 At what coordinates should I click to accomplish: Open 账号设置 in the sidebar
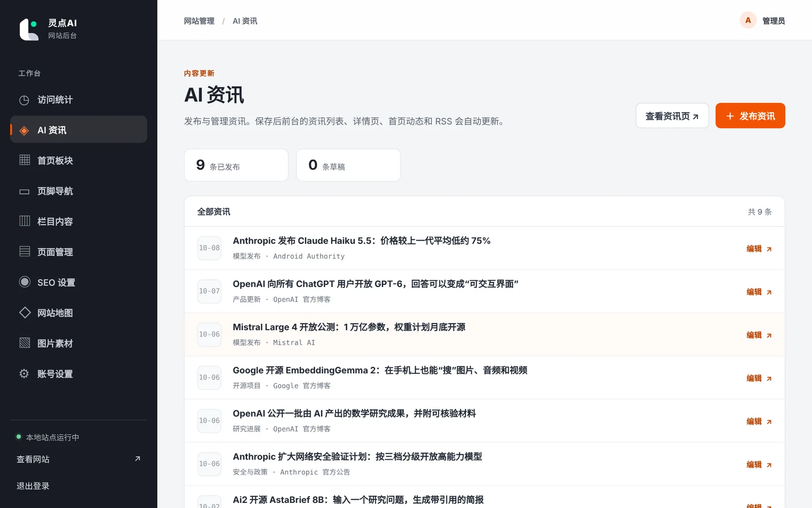(79, 374)
